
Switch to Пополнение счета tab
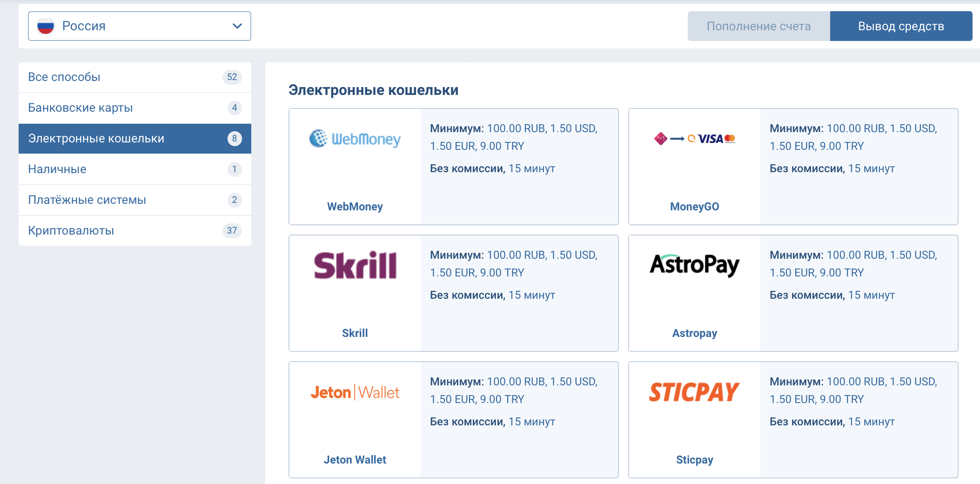pos(758,26)
